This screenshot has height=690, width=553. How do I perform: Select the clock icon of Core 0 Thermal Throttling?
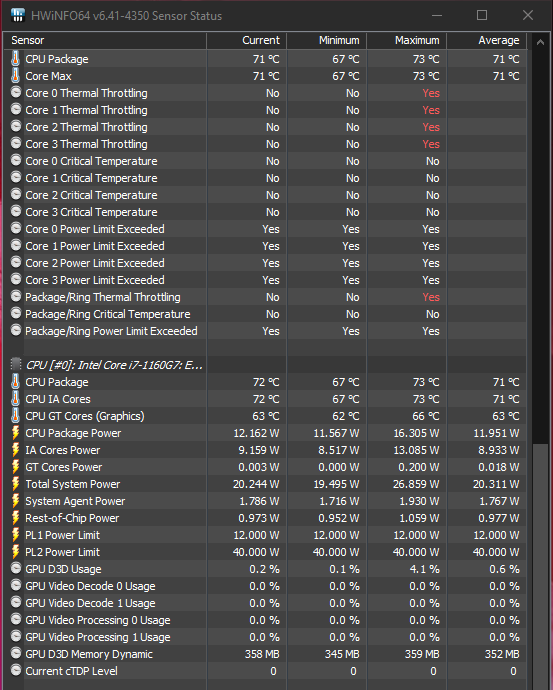[16, 92]
